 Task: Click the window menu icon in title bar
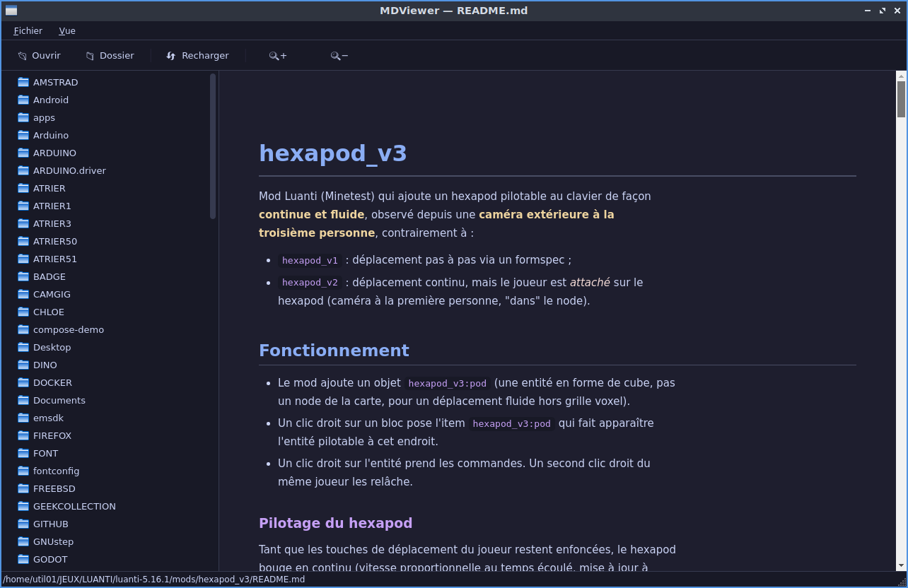[11, 11]
